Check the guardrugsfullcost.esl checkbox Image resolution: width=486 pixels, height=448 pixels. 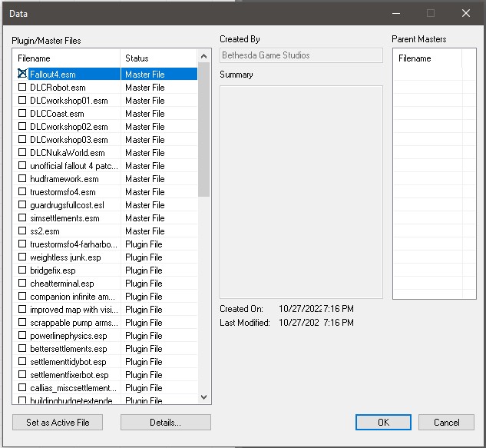[22, 204]
